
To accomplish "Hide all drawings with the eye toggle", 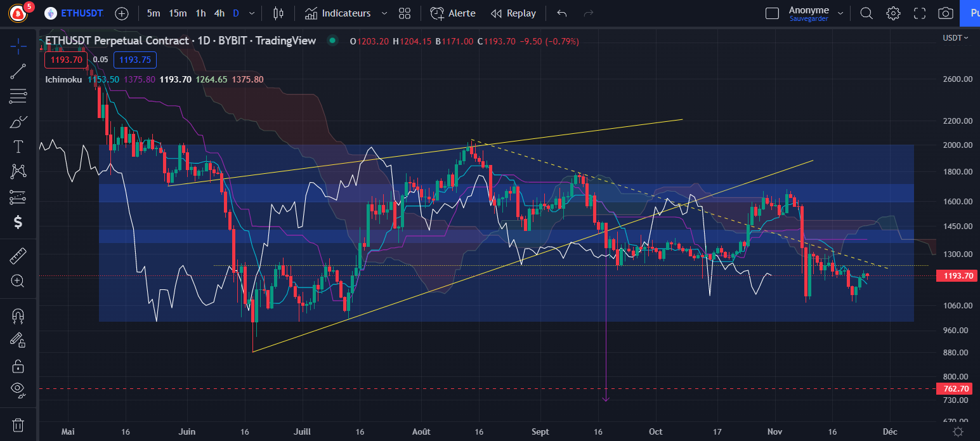I will coord(18,389).
